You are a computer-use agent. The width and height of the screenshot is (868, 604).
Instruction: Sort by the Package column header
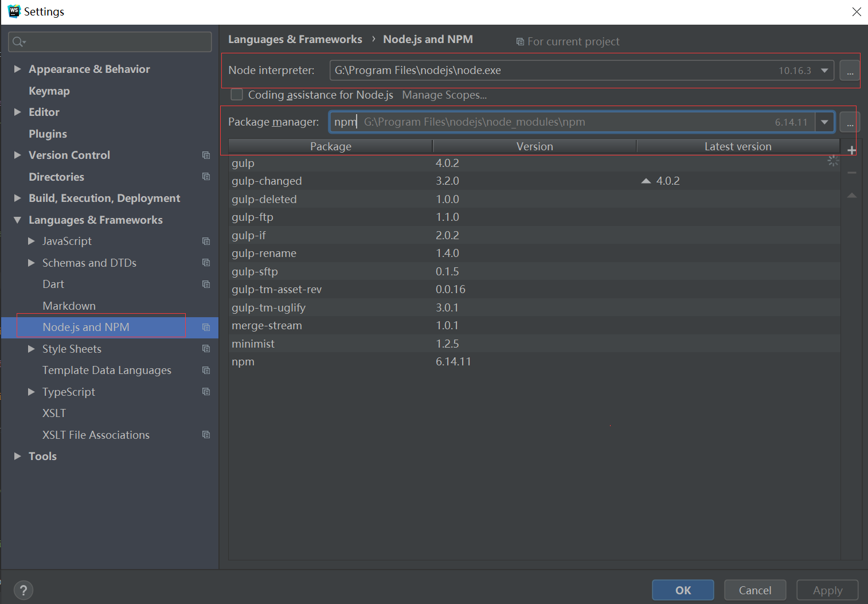point(331,146)
